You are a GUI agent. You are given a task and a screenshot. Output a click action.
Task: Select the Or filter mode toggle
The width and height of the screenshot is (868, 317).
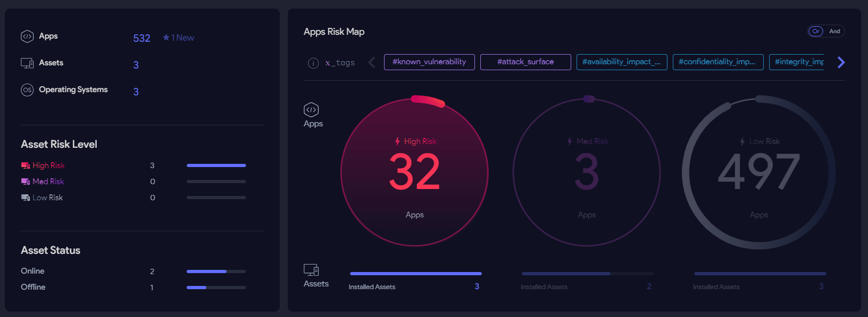click(816, 32)
